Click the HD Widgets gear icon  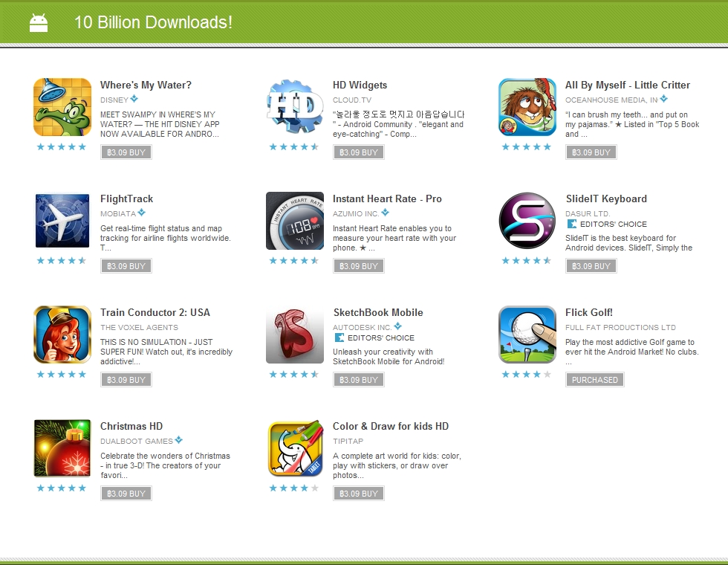click(x=295, y=107)
